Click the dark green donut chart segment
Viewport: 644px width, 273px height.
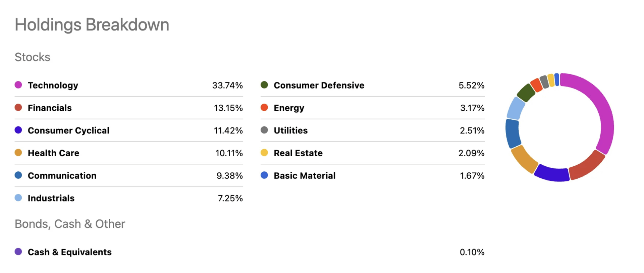click(526, 92)
